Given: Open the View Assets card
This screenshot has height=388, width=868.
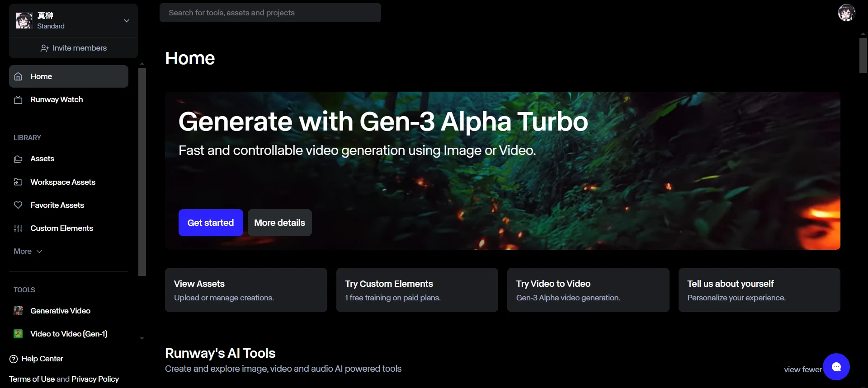Looking at the screenshot, I should tap(246, 290).
